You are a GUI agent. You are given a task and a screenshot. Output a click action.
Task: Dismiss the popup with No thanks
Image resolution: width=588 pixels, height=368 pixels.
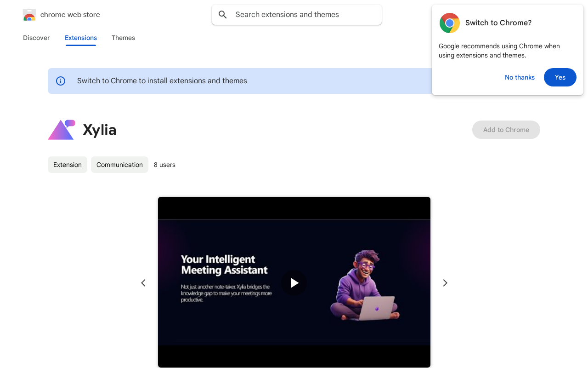click(520, 77)
